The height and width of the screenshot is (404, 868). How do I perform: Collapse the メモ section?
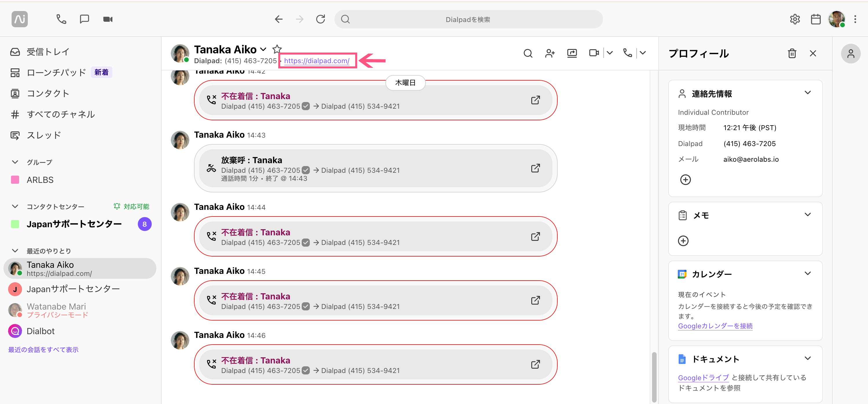pos(807,215)
